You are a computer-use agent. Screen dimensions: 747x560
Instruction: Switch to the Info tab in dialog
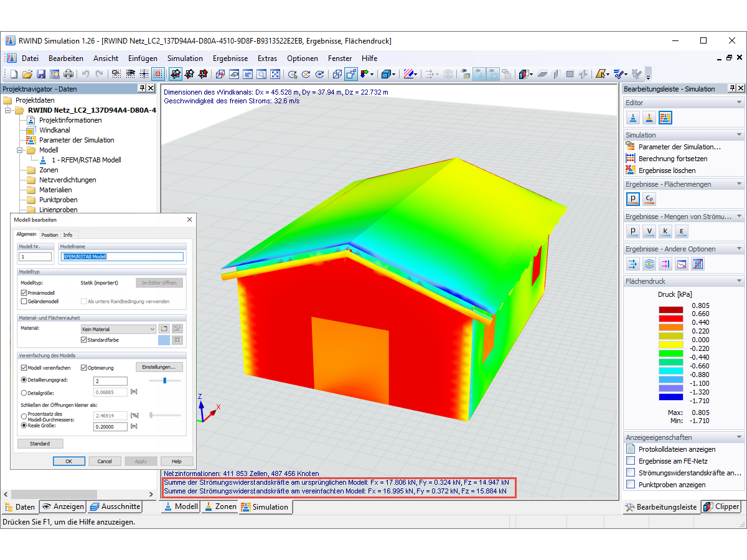[68, 235]
